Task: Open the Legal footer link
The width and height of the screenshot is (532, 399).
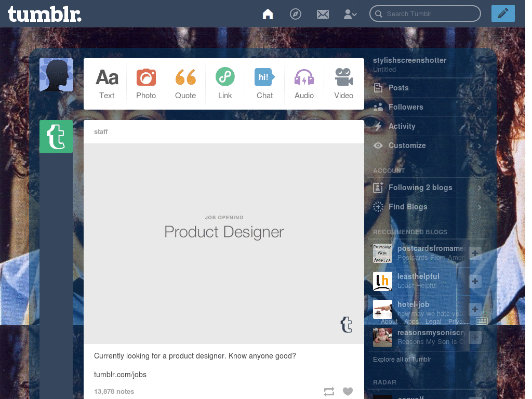Action: tap(433, 321)
